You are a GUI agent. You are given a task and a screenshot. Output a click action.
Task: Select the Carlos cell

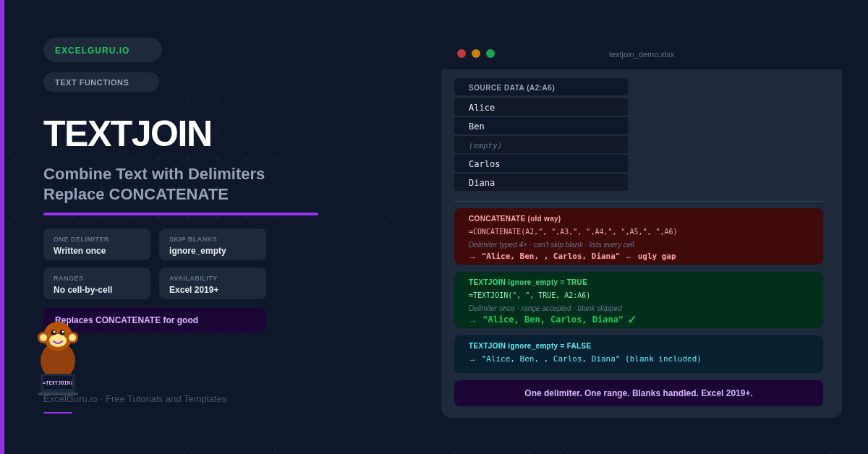click(x=540, y=164)
